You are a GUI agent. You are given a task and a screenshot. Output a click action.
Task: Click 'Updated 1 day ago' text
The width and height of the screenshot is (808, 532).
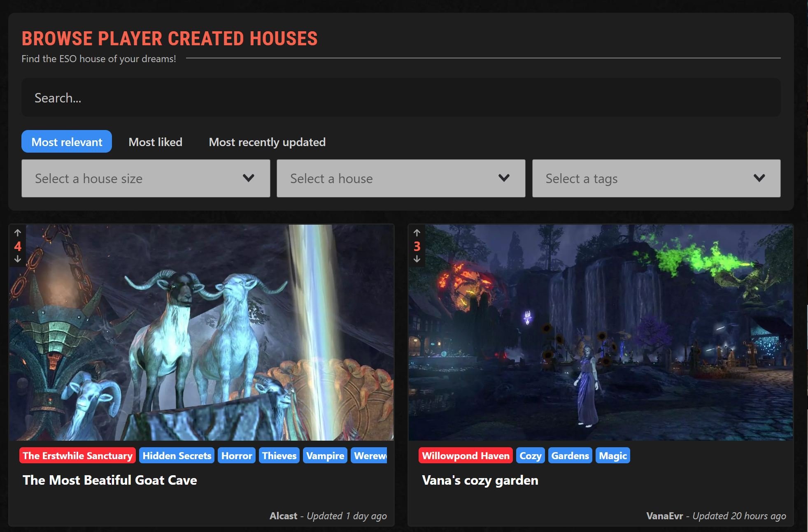[x=347, y=516]
